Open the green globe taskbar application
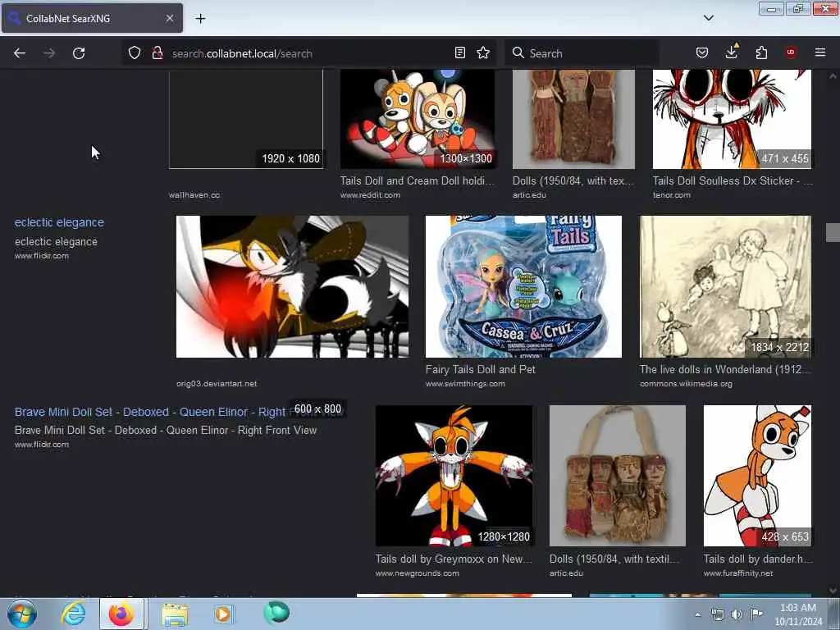Viewport: 840px width, 630px height. click(x=276, y=613)
